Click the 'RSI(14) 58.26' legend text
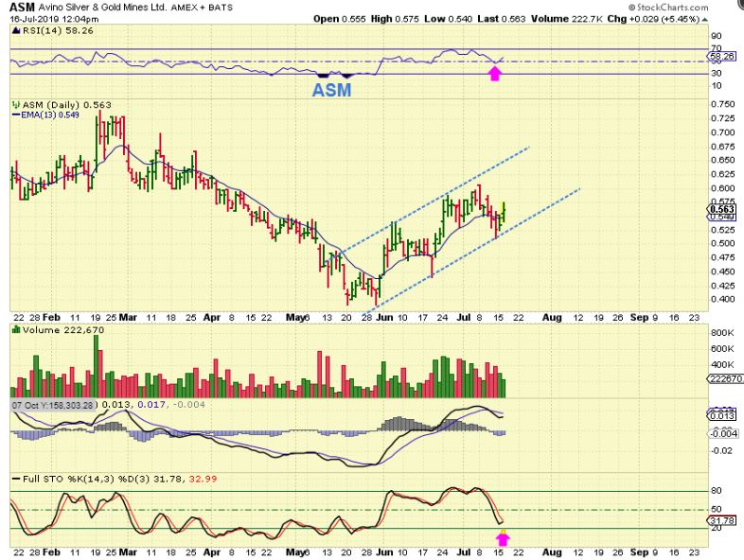 click(x=58, y=30)
